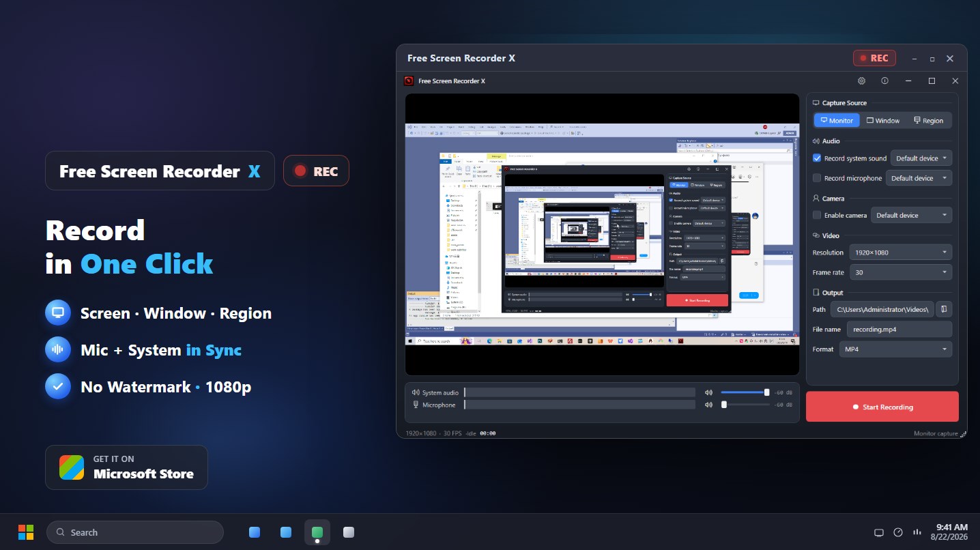Image resolution: width=980 pixels, height=550 pixels.
Task: Click the browse folder icon beside Path
Action: 944,309
